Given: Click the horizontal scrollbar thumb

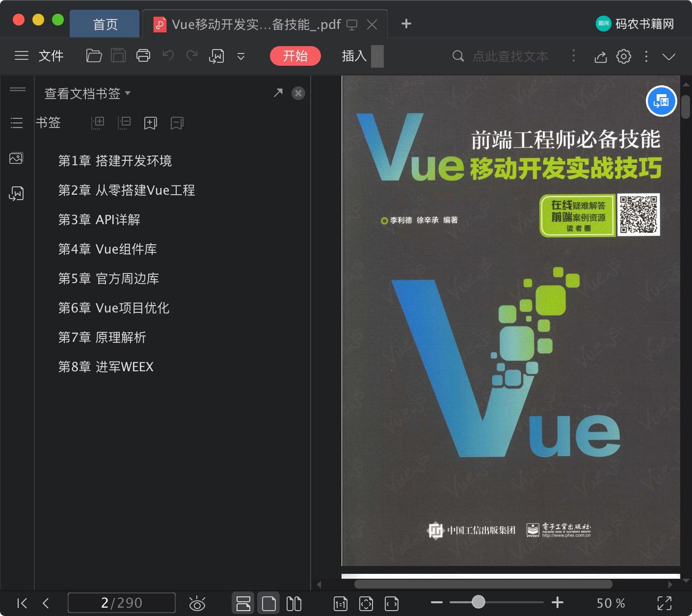Looking at the screenshot, I should coord(483,584).
